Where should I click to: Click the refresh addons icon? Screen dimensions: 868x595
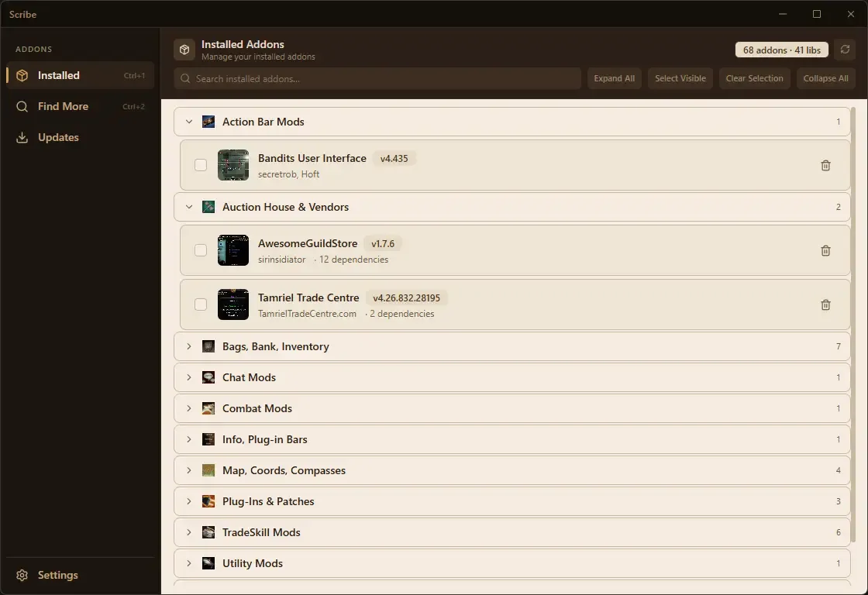[x=845, y=50]
